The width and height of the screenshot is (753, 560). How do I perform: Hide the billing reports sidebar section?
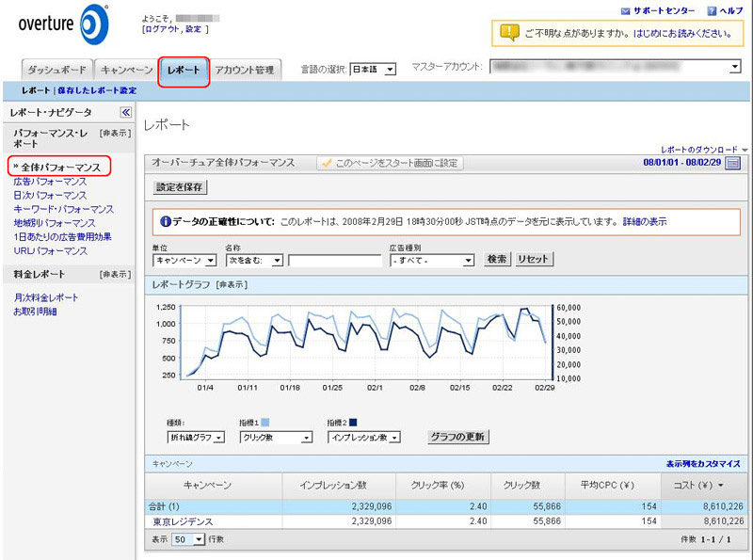(115, 274)
